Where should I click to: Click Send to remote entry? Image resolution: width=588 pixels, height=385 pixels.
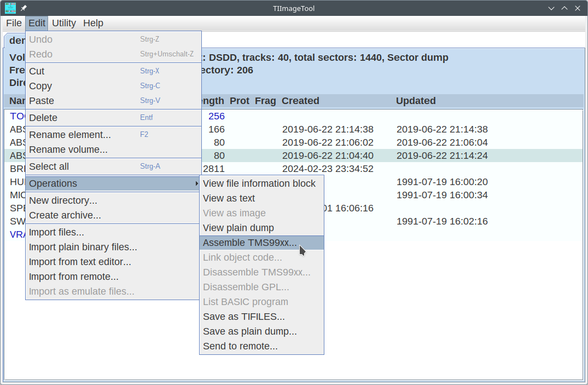(240, 346)
